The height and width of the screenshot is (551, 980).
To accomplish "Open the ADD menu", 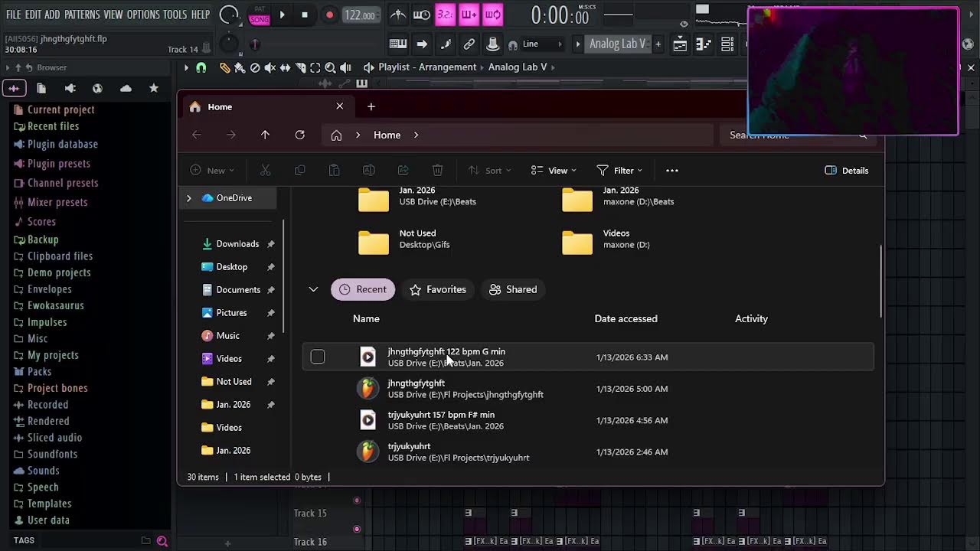I will (x=52, y=15).
